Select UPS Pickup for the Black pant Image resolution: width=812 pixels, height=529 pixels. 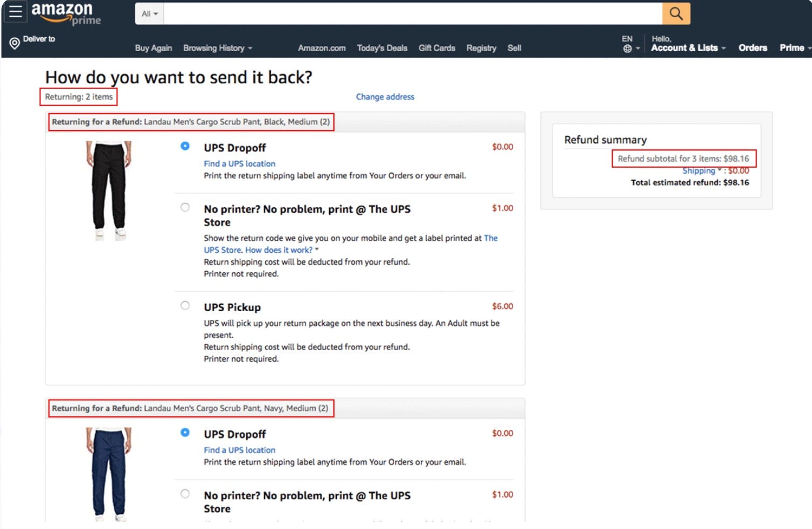tap(185, 305)
